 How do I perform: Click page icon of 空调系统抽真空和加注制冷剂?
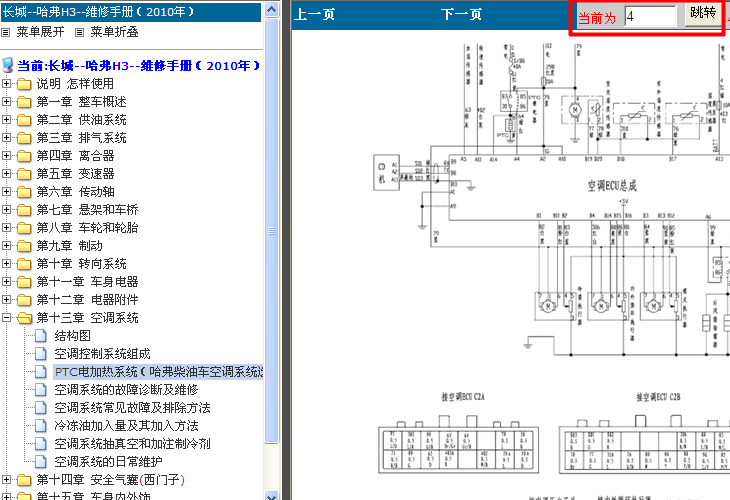click(41, 444)
